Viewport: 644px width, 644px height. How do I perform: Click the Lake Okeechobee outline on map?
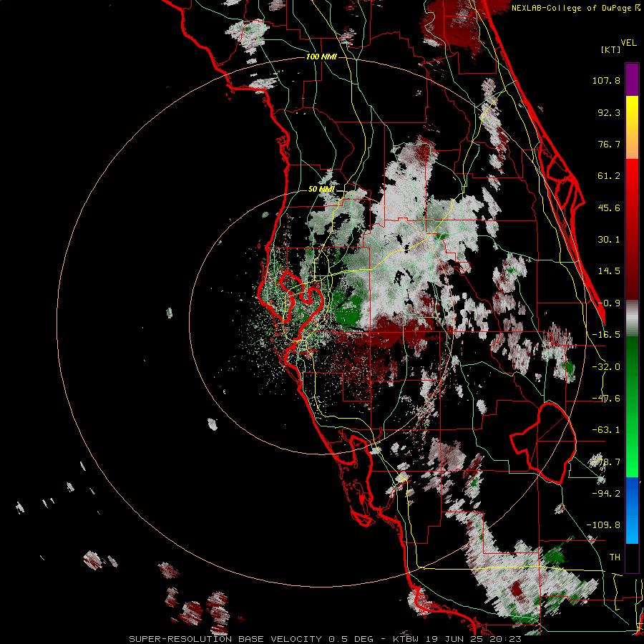coord(543,443)
